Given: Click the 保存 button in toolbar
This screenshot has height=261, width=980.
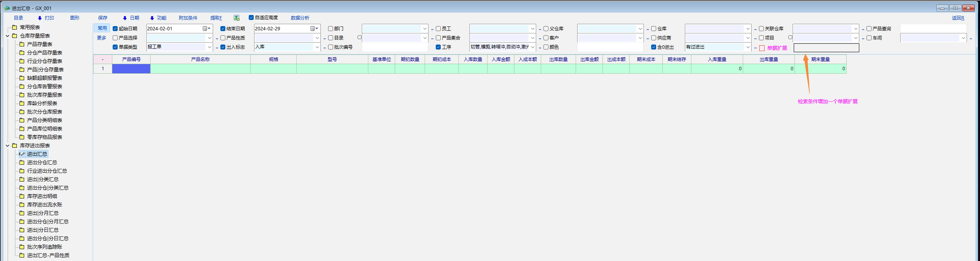Looking at the screenshot, I should (103, 18).
